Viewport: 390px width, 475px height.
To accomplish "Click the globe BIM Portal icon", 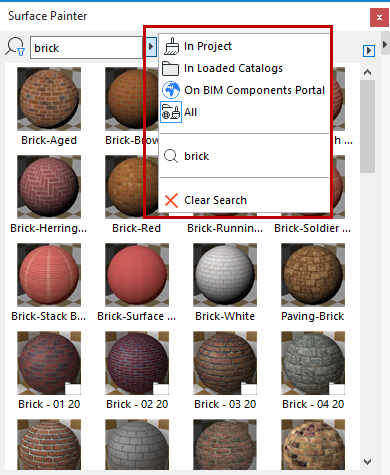I will (171, 90).
